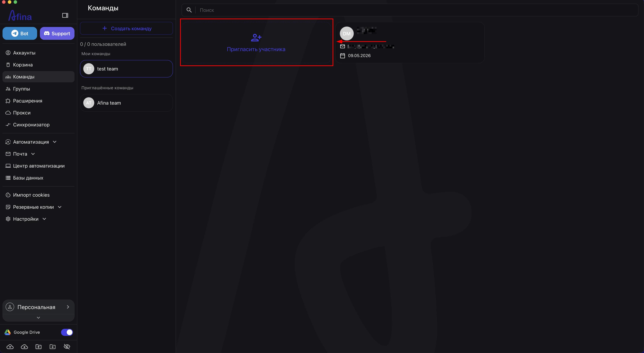Viewport: 644px width, 353px height.
Task: Click the Группы icon
Action: (8, 89)
